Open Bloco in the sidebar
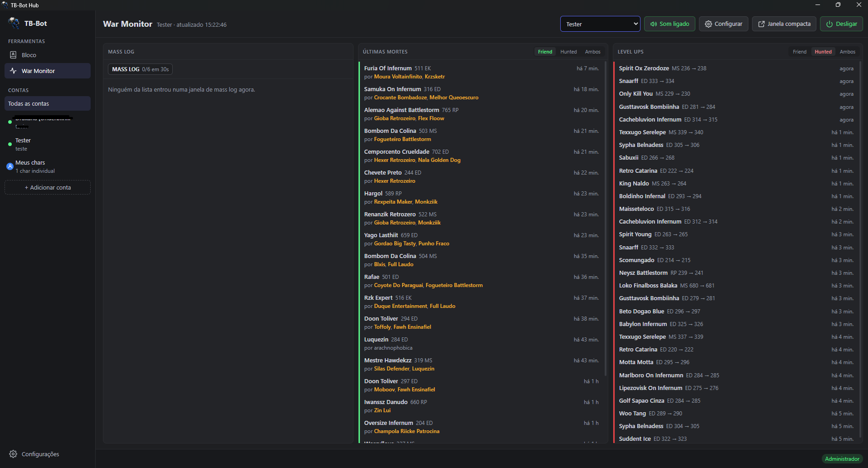 (x=48, y=55)
